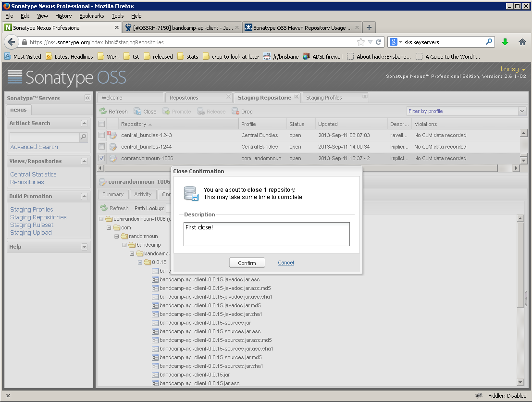Image resolution: width=532 pixels, height=402 pixels.
Task: Refresh the staging repositories list
Action: click(113, 112)
